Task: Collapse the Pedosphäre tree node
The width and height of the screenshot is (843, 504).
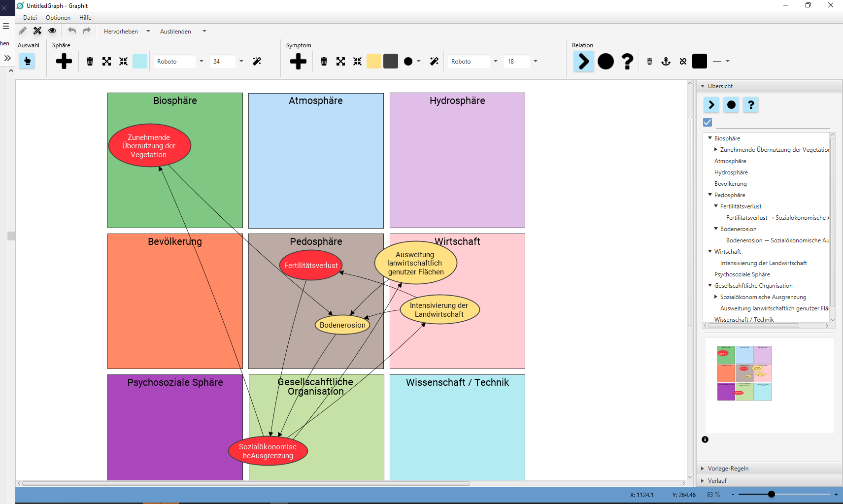Action: click(x=710, y=195)
